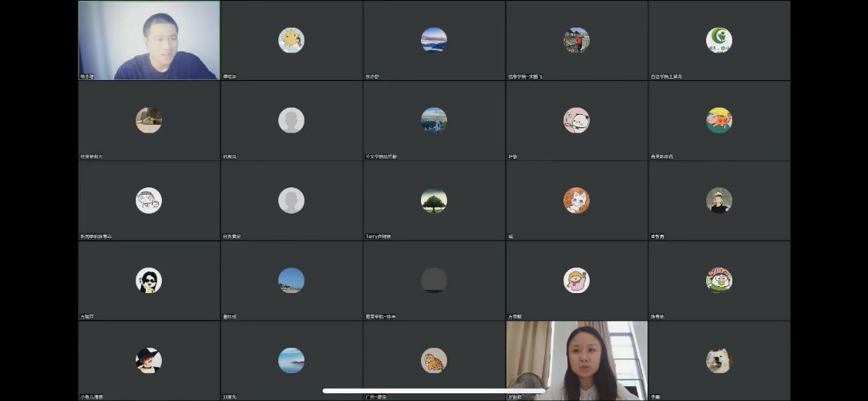Click the sunglasses woman cartoon avatar
Screen dimensions: 868x401
coord(149,280)
